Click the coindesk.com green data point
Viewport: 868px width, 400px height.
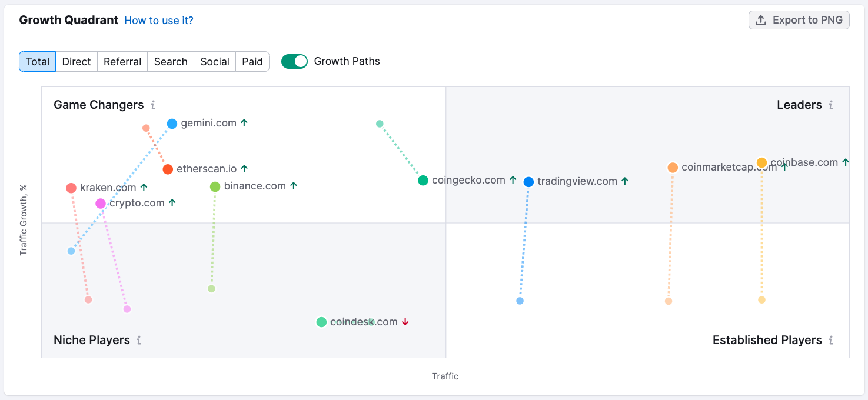(321, 322)
